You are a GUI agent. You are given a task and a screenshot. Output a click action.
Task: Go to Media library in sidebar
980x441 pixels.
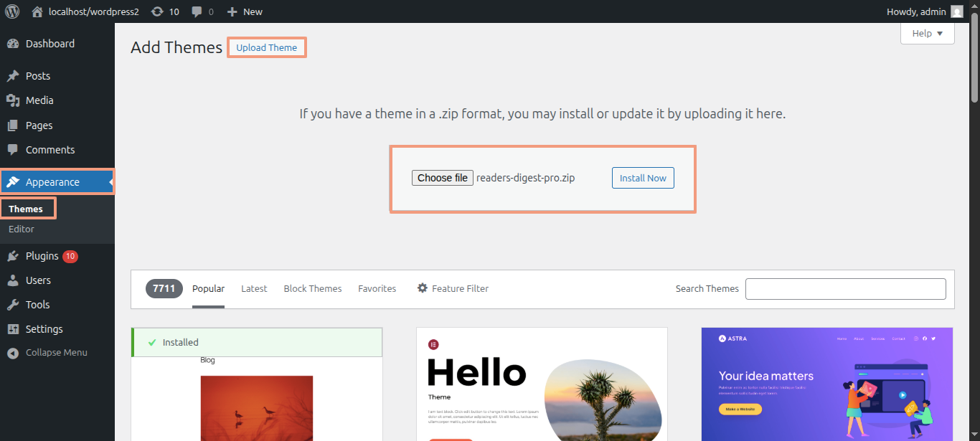click(x=39, y=100)
